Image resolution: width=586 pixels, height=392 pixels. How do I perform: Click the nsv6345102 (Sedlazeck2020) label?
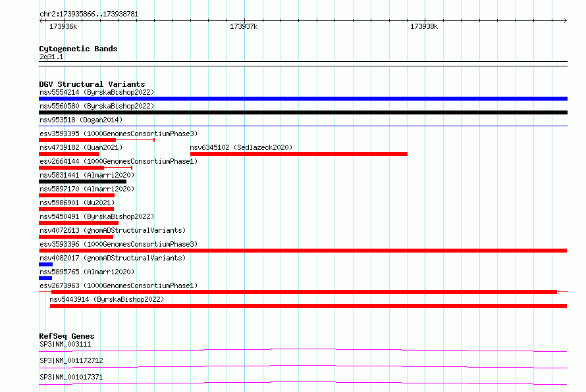click(x=241, y=147)
